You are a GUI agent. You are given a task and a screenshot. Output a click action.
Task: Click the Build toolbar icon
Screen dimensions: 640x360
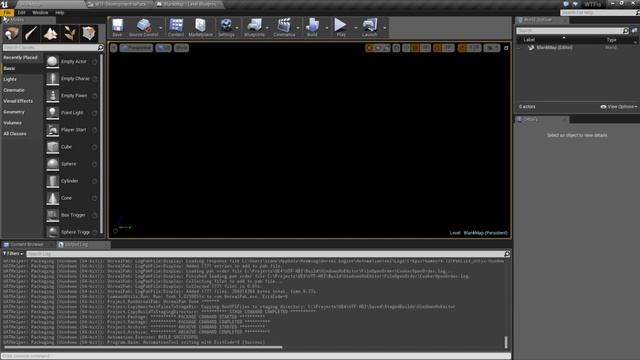point(312,25)
